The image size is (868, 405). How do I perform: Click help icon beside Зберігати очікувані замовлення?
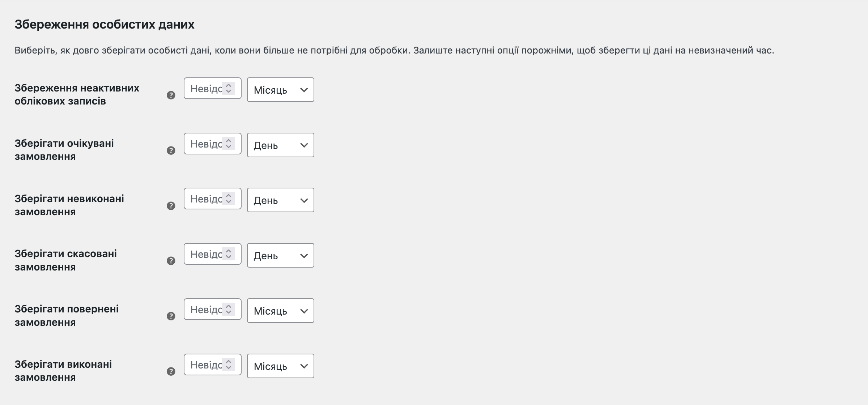[171, 150]
